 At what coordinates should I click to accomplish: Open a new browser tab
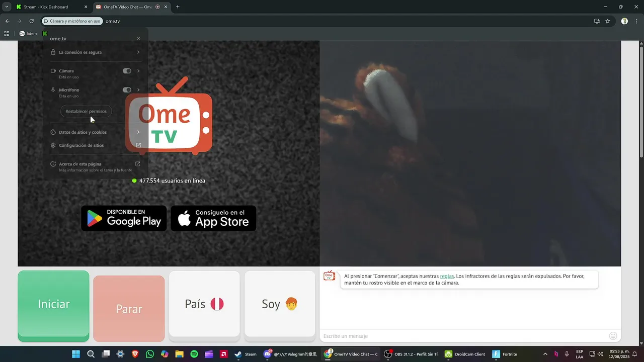[x=178, y=7]
